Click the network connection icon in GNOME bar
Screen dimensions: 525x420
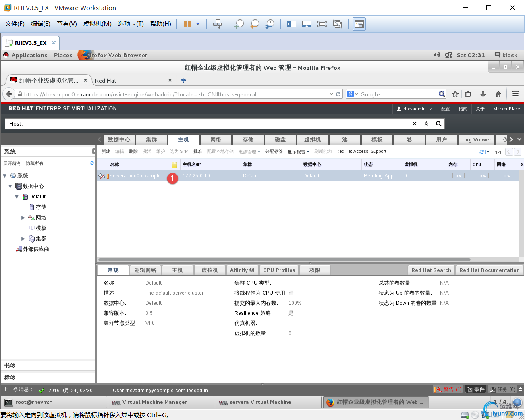pyautogui.click(x=448, y=55)
